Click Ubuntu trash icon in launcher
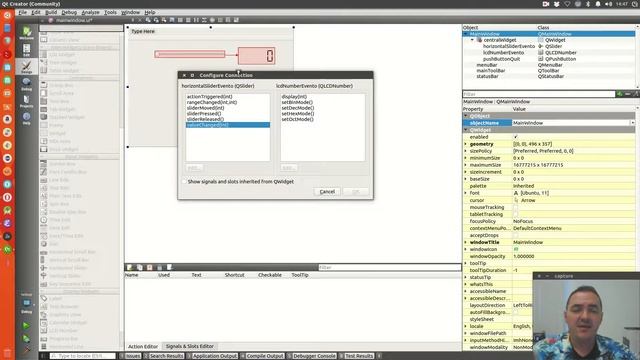 (7, 353)
